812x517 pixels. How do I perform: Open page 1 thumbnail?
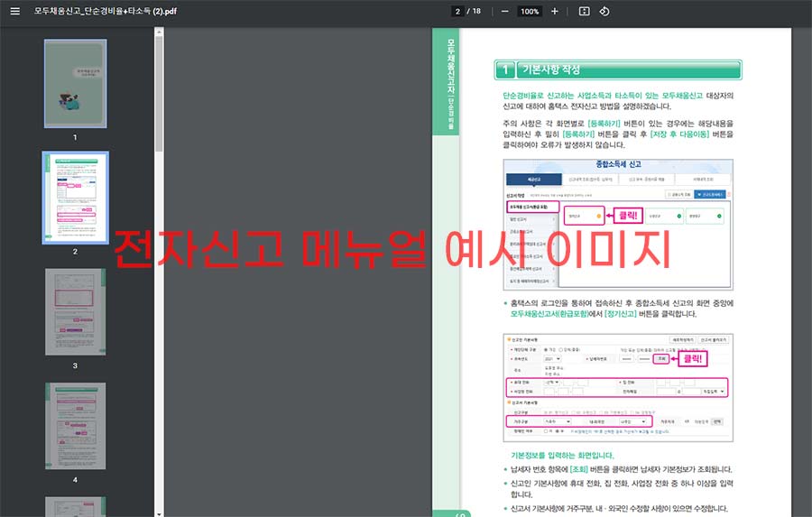(x=76, y=84)
